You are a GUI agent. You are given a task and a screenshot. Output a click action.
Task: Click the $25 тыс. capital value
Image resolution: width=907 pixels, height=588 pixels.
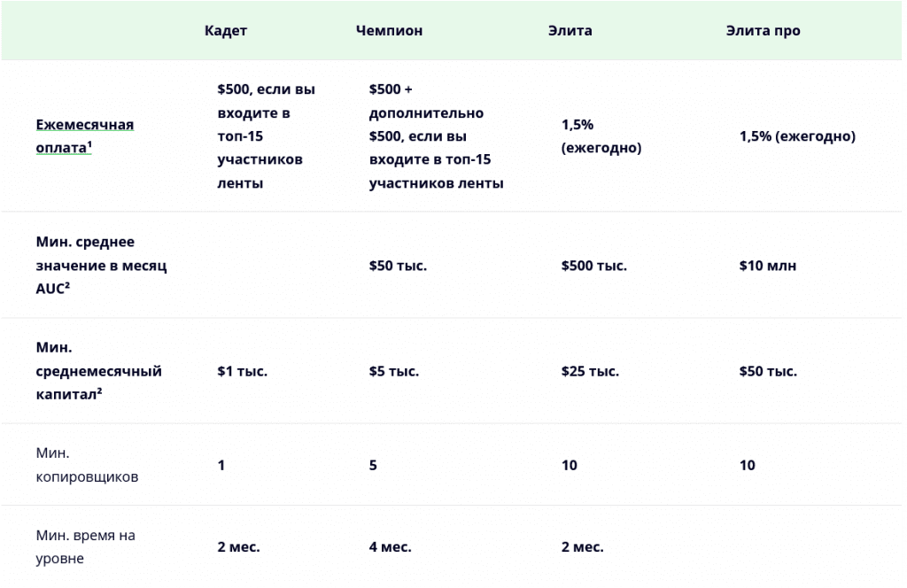(590, 371)
